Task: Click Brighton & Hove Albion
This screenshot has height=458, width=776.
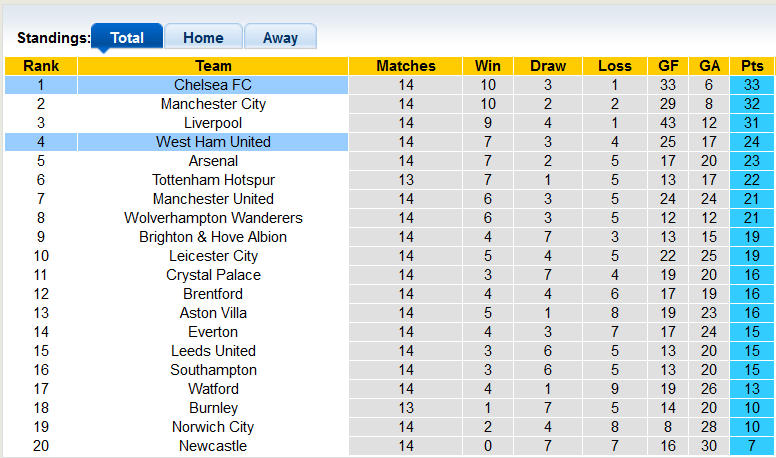Action: (213, 237)
